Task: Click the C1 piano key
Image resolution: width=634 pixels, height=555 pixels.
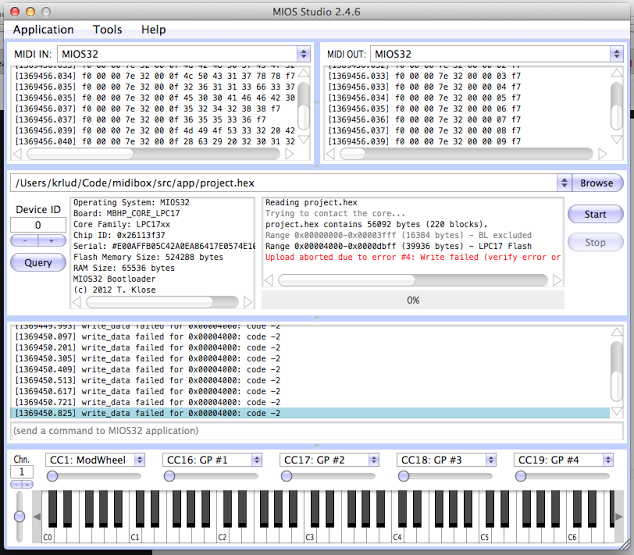Action: point(135,534)
